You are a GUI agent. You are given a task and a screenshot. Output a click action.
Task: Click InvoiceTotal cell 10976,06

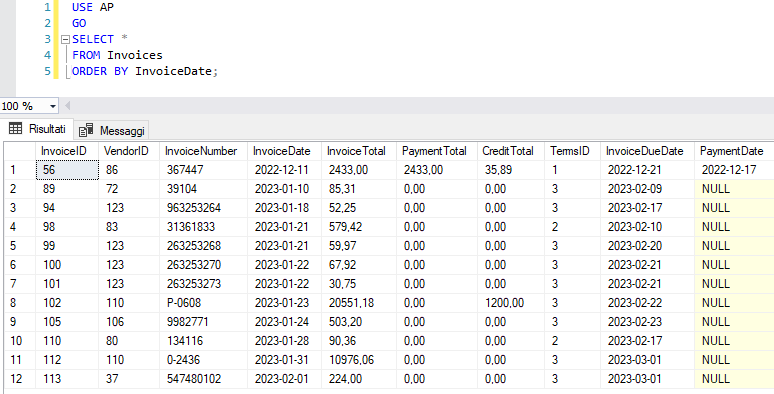click(359, 360)
